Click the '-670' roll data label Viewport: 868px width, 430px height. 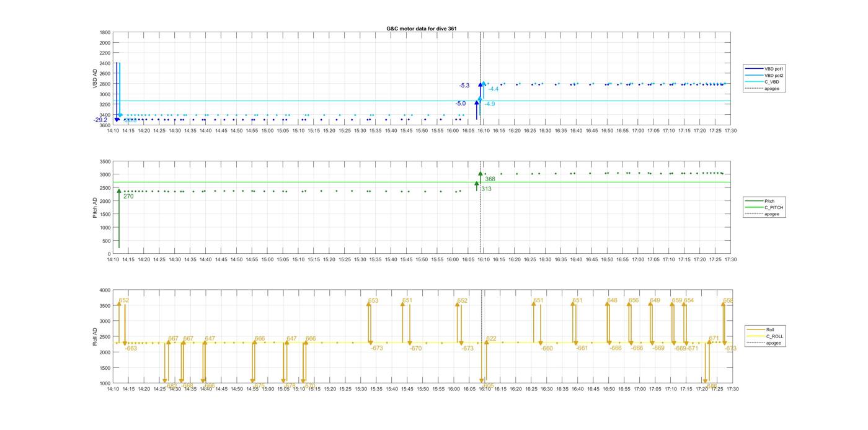(x=415, y=349)
